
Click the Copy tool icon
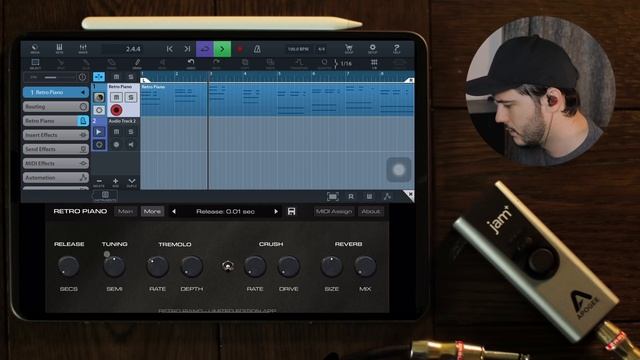coord(245,63)
